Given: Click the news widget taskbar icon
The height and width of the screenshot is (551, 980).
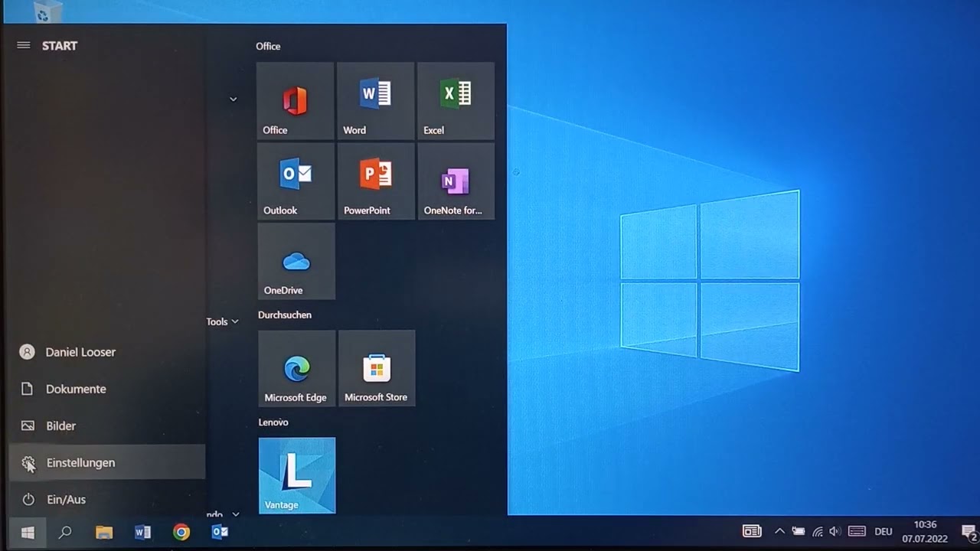Looking at the screenshot, I should coord(753,531).
